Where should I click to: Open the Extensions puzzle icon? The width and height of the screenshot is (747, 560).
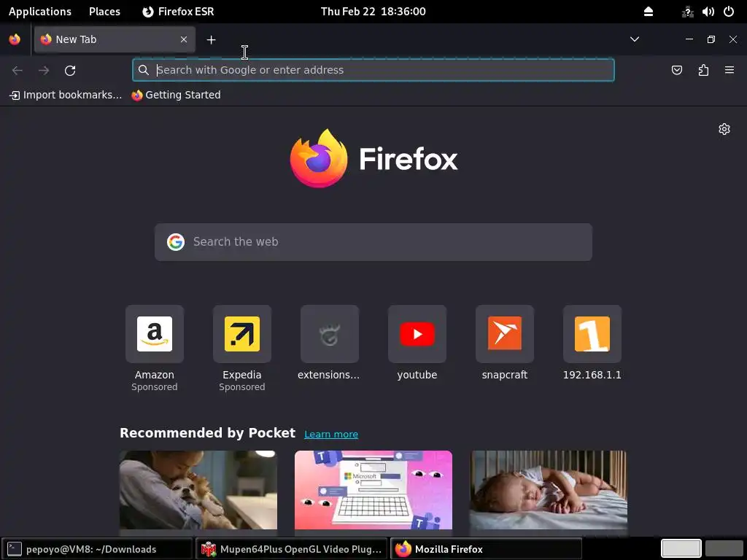pos(703,71)
